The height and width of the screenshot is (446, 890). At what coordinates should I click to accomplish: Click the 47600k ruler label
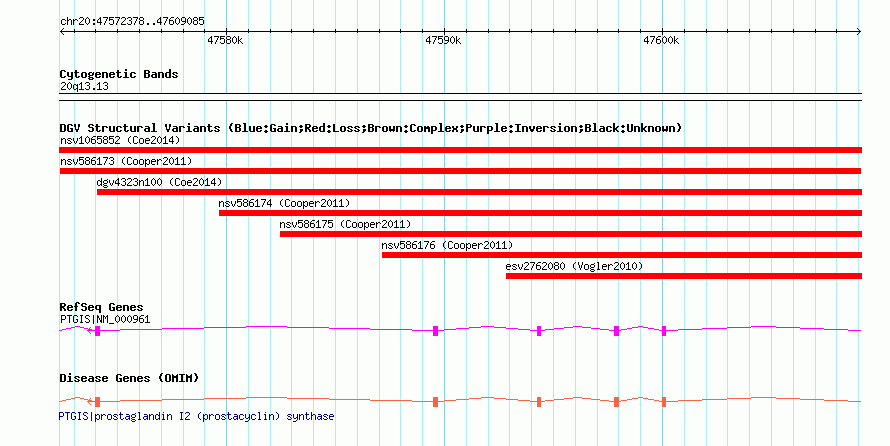pyautogui.click(x=661, y=40)
